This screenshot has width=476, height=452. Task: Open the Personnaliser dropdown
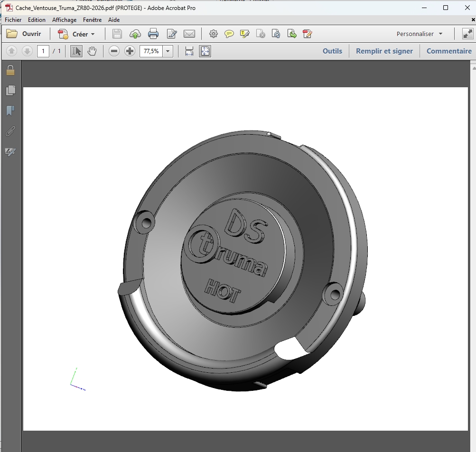(x=420, y=34)
